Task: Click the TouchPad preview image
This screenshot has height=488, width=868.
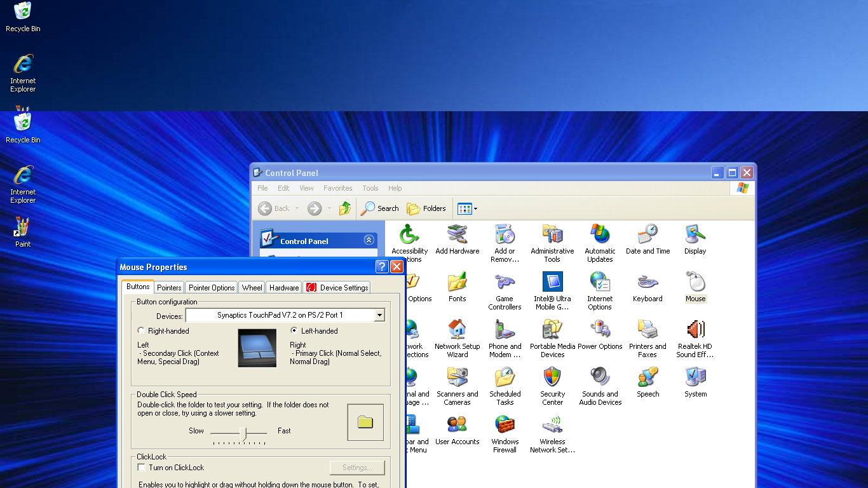Action: click(x=257, y=348)
